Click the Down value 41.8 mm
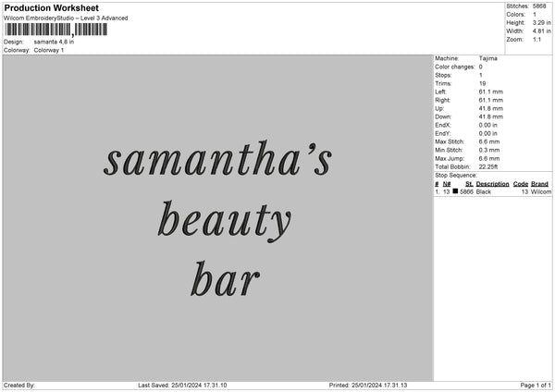The height and width of the screenshot is (392, 555). [x=490, y=116]
